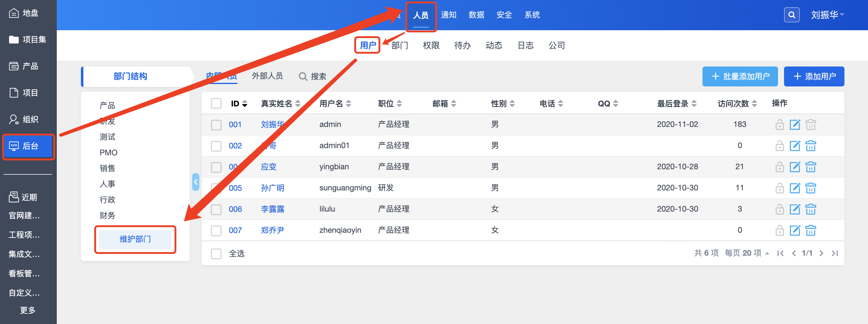
Task: Switch to 外部人员 tab
Action: (x=267, y=76)
